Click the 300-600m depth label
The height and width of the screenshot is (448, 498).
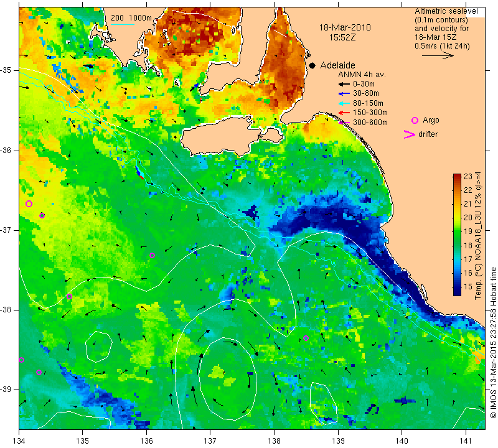coord(370,123)
